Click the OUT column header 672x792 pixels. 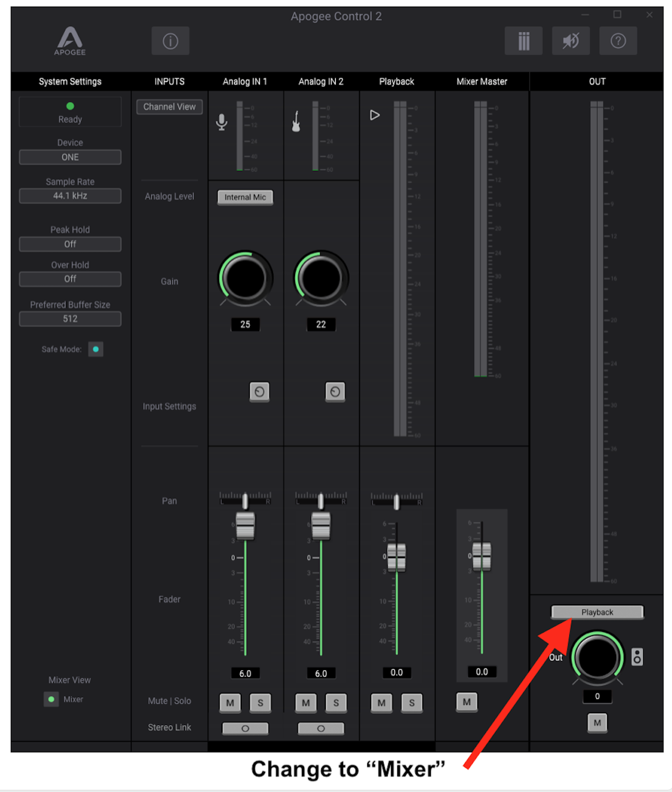(x=597, y=82)
